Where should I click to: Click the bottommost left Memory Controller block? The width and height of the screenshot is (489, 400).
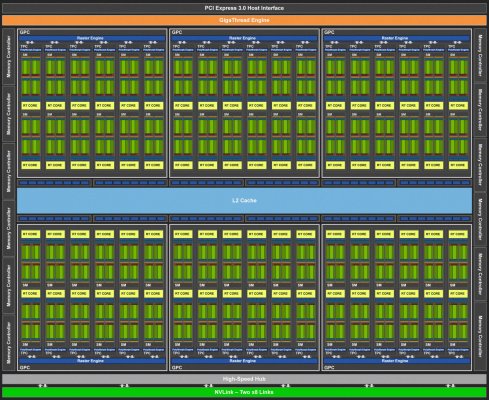click(9, 342)
